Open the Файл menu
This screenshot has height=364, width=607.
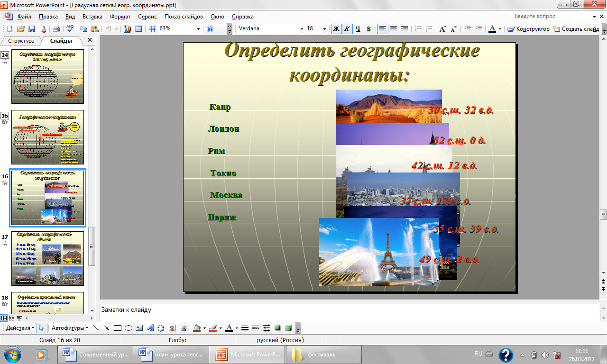pos(24,17)
